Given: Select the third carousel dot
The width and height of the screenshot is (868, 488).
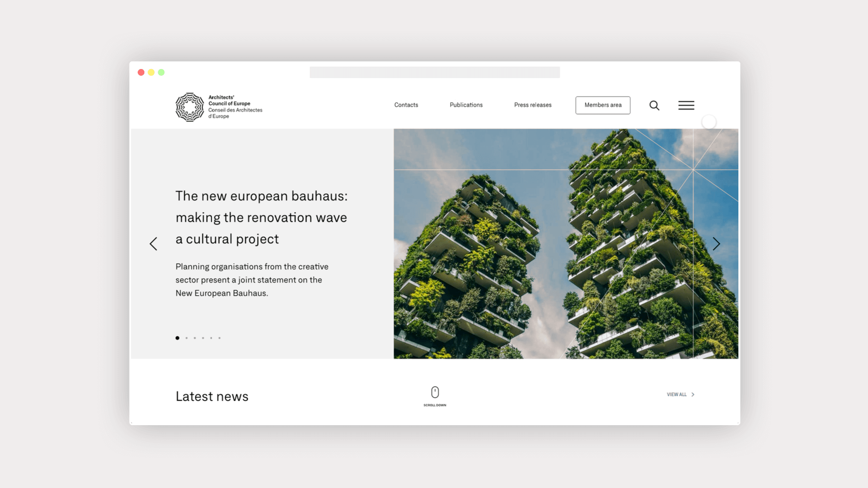Looking at the screenshot, I should coord(195,338).
